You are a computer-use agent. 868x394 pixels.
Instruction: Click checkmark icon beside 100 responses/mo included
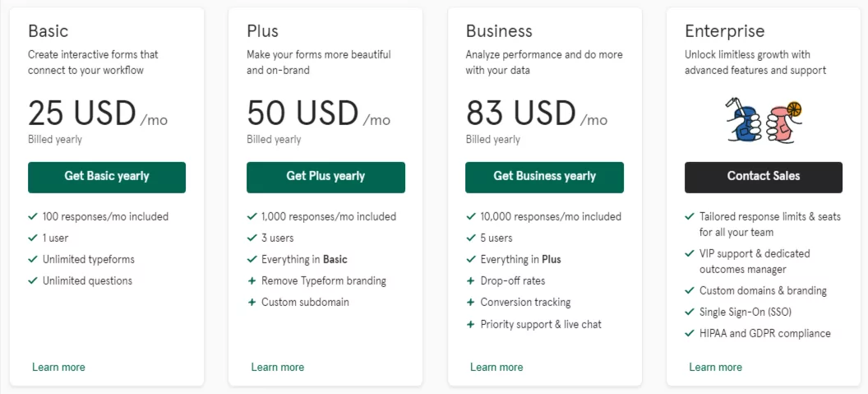coord(33,216)
